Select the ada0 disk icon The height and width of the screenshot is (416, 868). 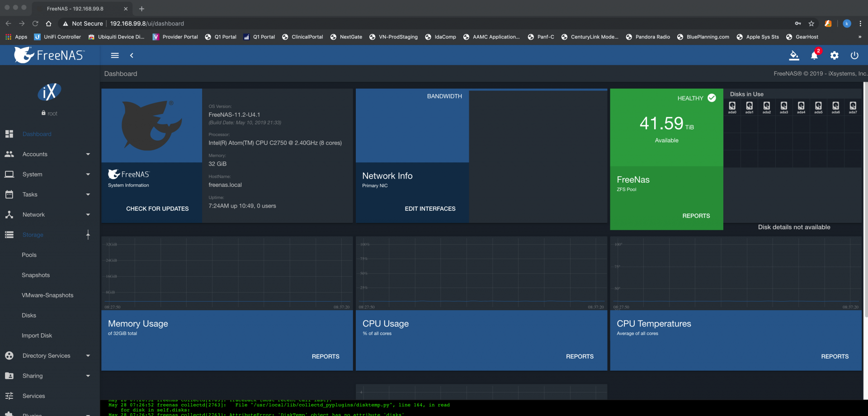(x=732, y=107)
